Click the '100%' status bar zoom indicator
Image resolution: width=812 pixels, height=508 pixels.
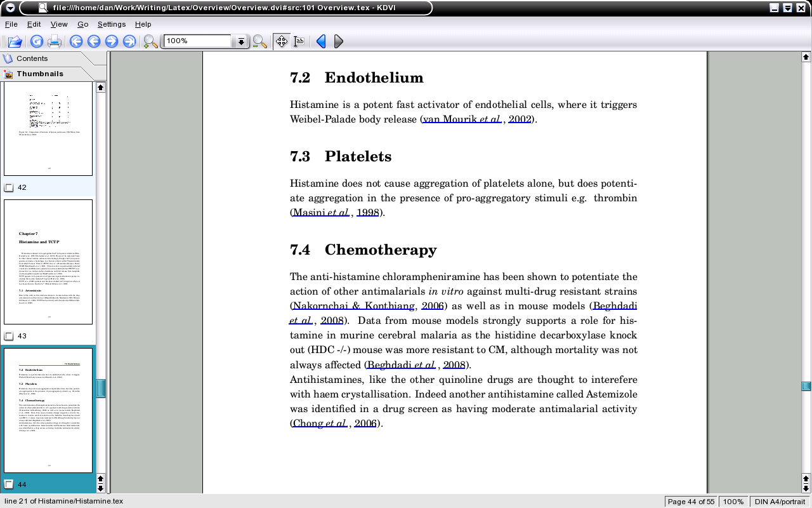pyautogui.click(x=733, y=502)
